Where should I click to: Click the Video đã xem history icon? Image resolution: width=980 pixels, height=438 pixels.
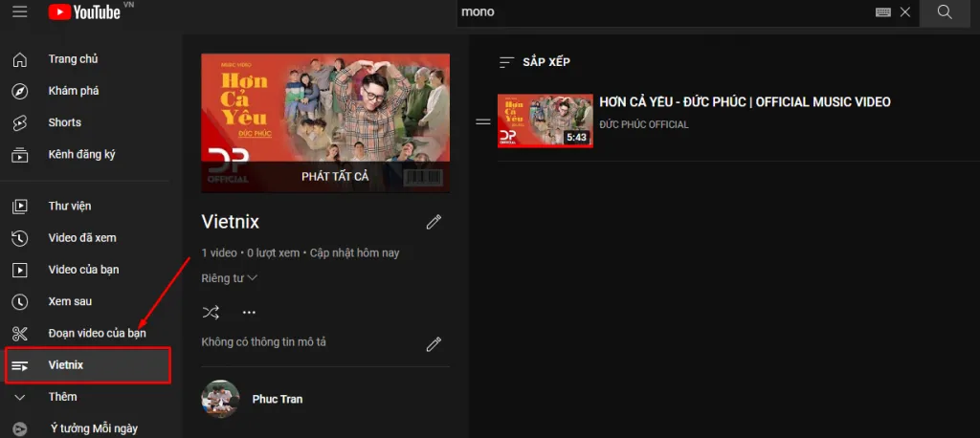coord(20,238)
